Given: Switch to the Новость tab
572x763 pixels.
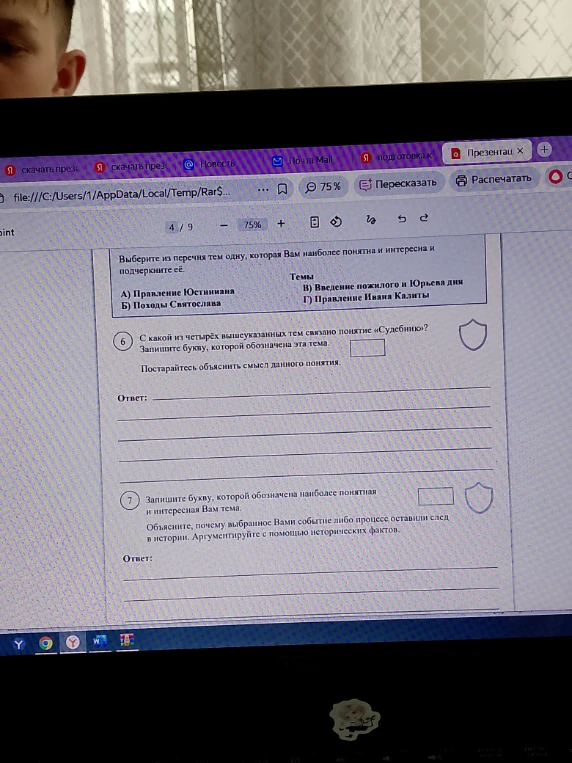Looking at the screenshot, I should coord(210,164).
